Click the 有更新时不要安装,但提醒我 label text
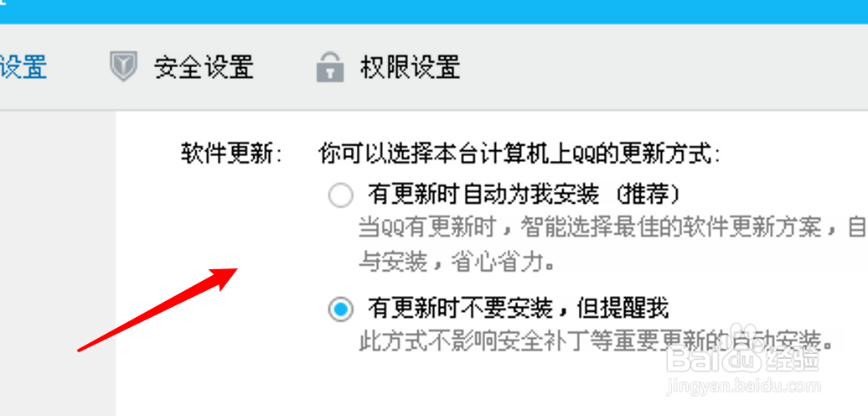This screenshot has width=868, height=416. 518,309
